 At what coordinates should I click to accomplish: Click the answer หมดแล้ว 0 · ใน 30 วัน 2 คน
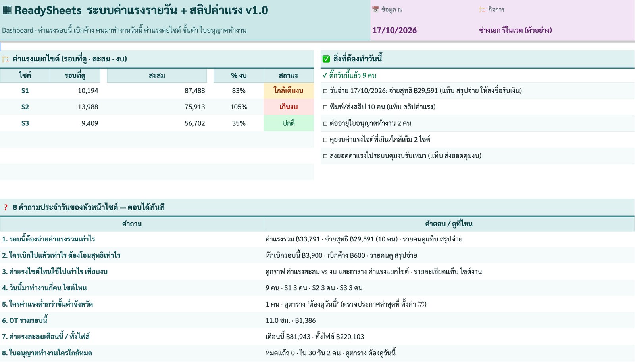(x=303, y=353)
